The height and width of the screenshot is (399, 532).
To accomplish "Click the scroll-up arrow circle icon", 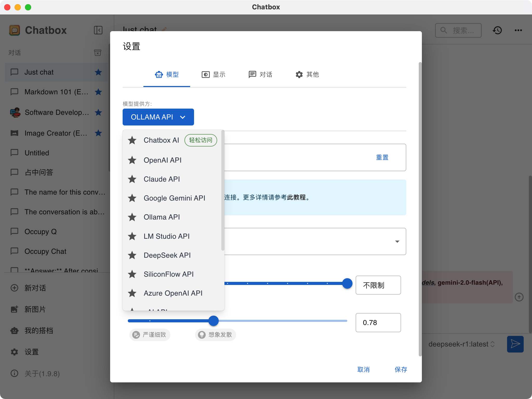I will [x=519, y=297].
